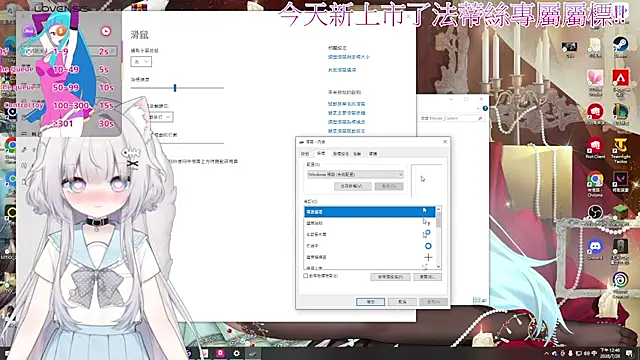Image resolution: width=640 pixels, height=360 pixels.
Task: Click 取消 (Cancel) in mouse properties
Action: tap(402, 302)
